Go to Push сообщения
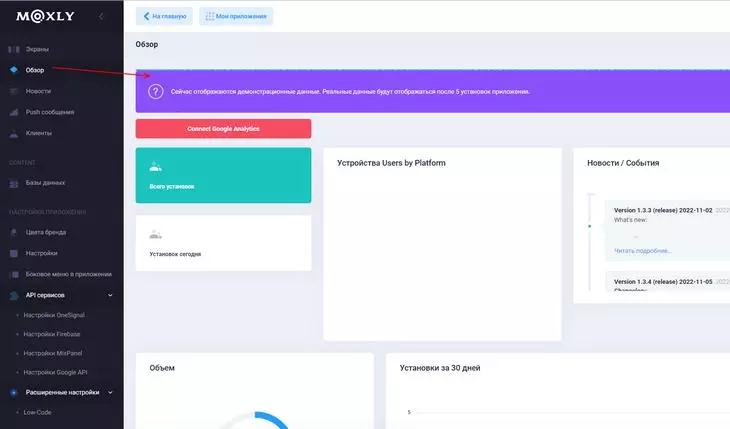The width and height of the screenshot is (730, 429). pos(50,112)
